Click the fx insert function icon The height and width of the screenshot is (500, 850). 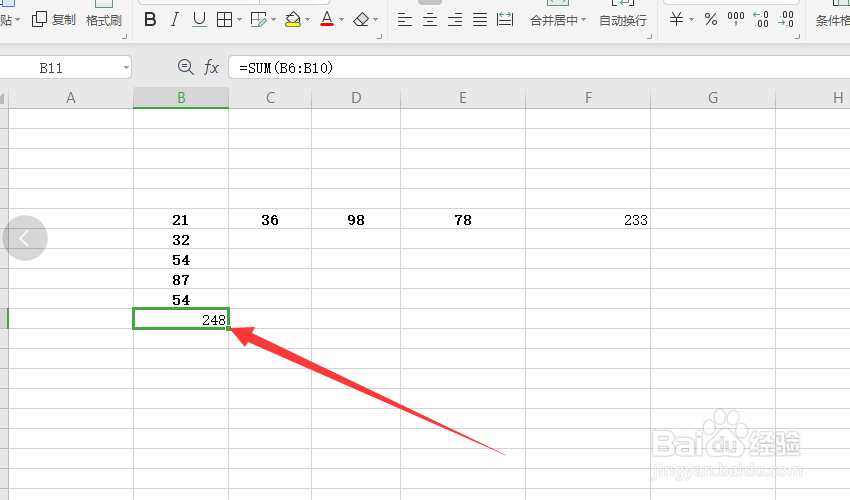point(211,67)
